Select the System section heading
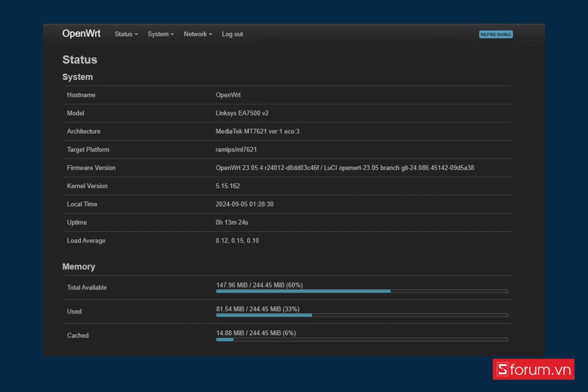The height and width of the screenshot is (392, 588). 77,77
